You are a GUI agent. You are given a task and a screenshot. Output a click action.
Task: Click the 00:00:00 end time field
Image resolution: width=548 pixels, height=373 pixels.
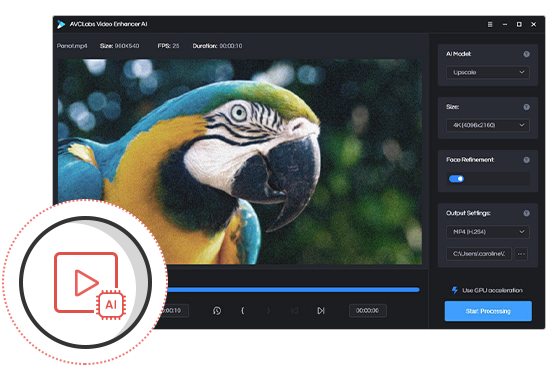pyautogui.click(x=368, y=311)
